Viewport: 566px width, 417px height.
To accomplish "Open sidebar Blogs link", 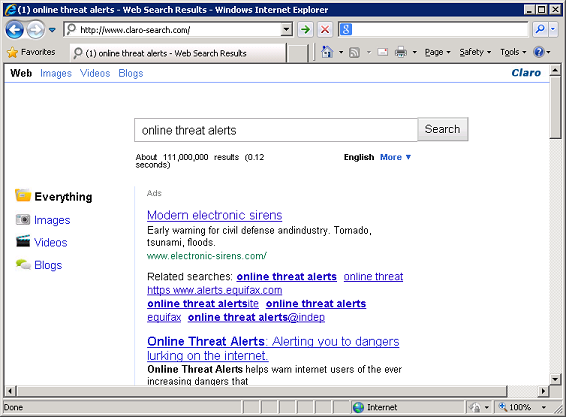I will point(48,265).
